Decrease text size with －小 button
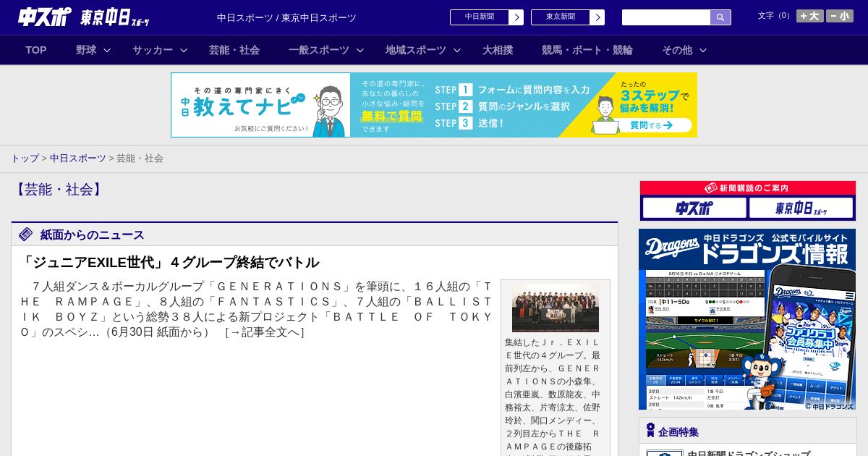This screenshot has height=456, width=868. click(x=840, y=16)
